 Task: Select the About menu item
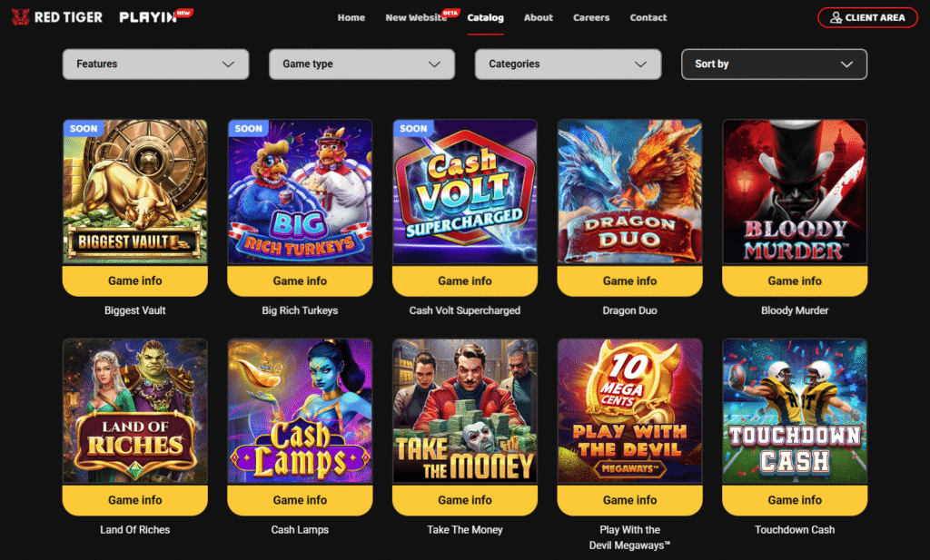pyautogui.click(x=538, y=18)
